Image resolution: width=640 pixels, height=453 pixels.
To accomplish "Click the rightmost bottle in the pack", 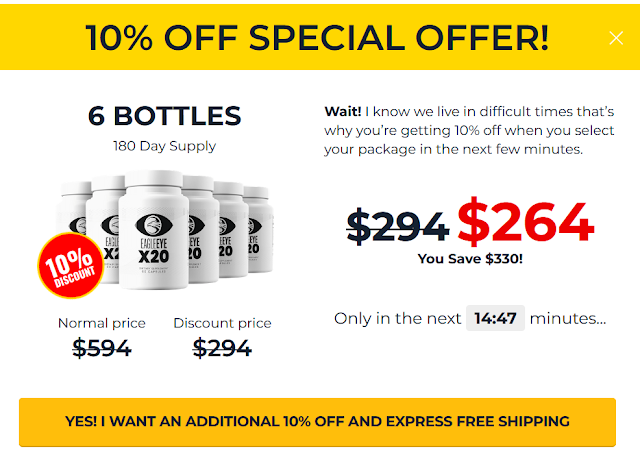I will [258, 229].
